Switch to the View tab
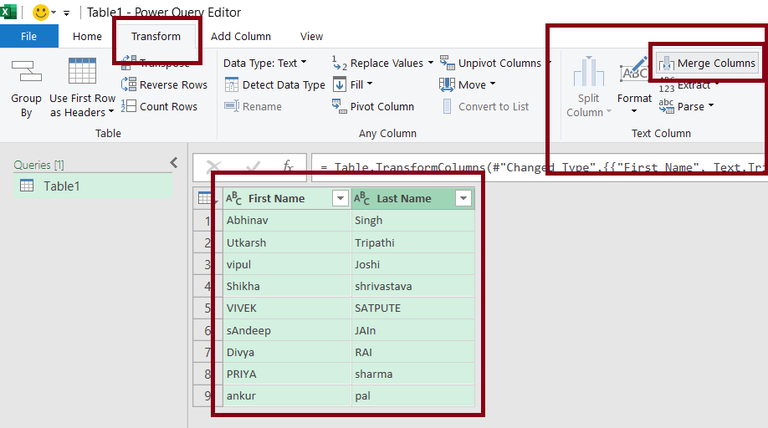 point(312,36)
